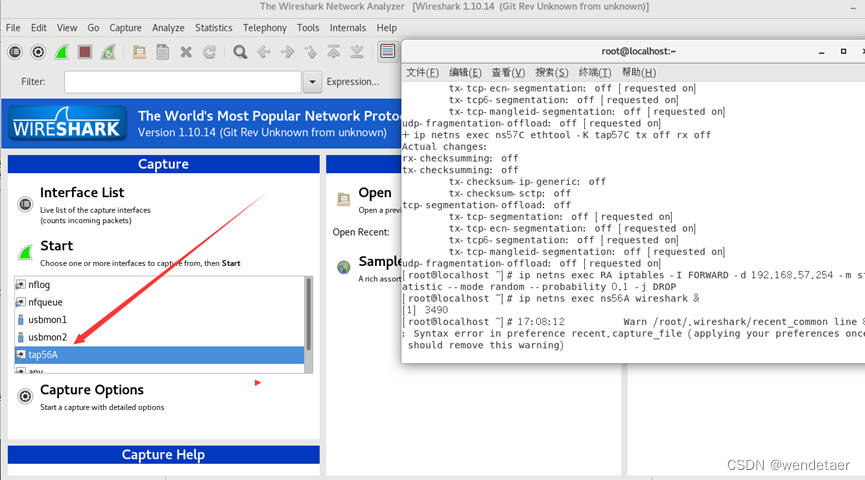The image size is (865, 480).
Task: Go forward in packet history arrow
Action: pos(287,52)
